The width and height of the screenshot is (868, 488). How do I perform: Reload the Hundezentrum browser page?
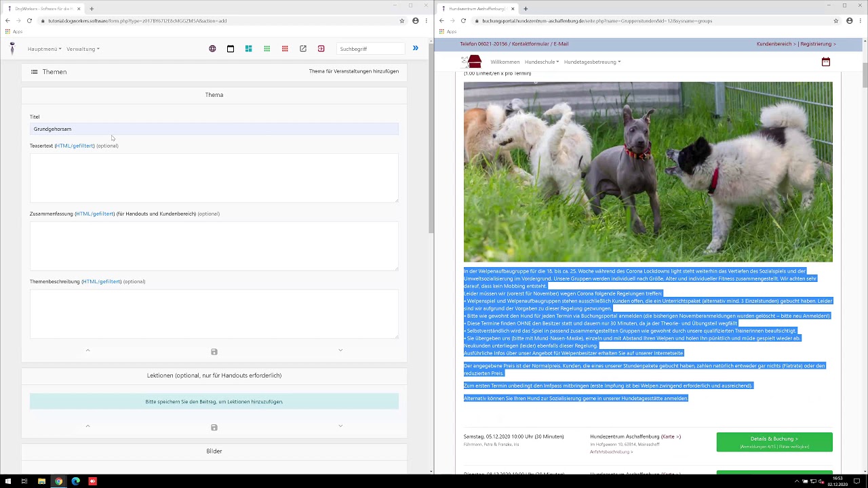tap(463, 21)
